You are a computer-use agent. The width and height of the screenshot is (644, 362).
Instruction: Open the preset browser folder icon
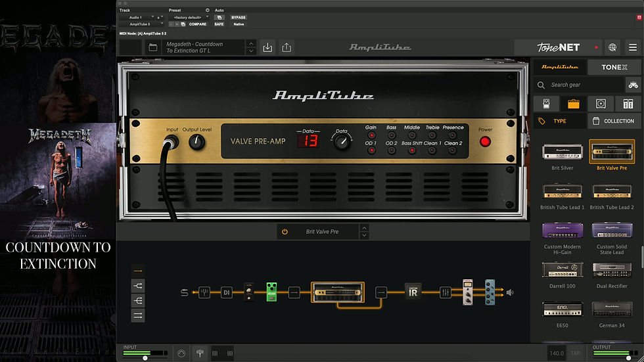(152, 47)
